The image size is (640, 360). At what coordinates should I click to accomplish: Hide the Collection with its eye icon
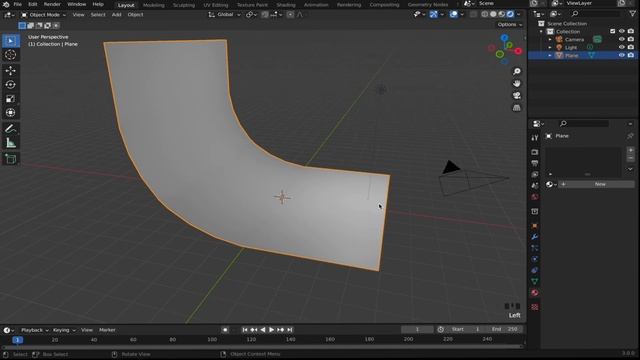[x=622, y=31]
